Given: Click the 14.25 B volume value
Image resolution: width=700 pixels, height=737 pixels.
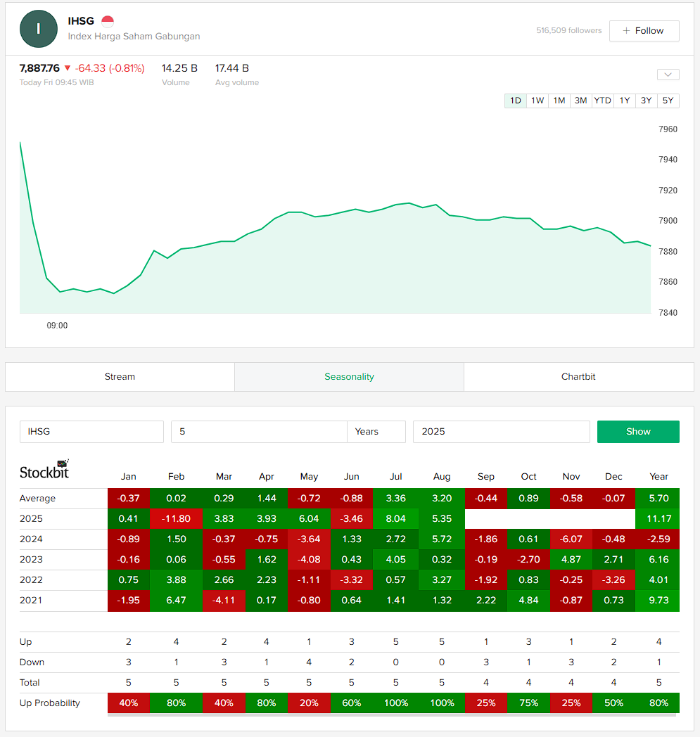Looking at the screenshot, I should 179,68.
